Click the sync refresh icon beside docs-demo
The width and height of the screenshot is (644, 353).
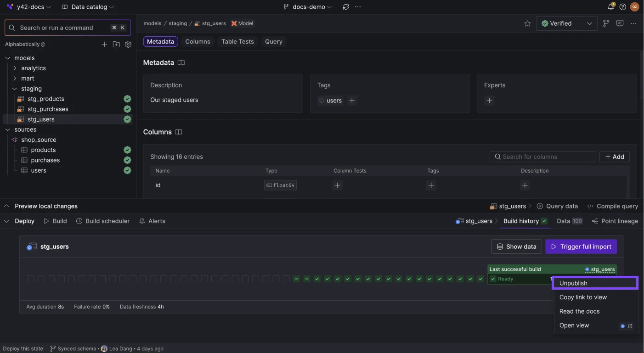pos(346,7)
